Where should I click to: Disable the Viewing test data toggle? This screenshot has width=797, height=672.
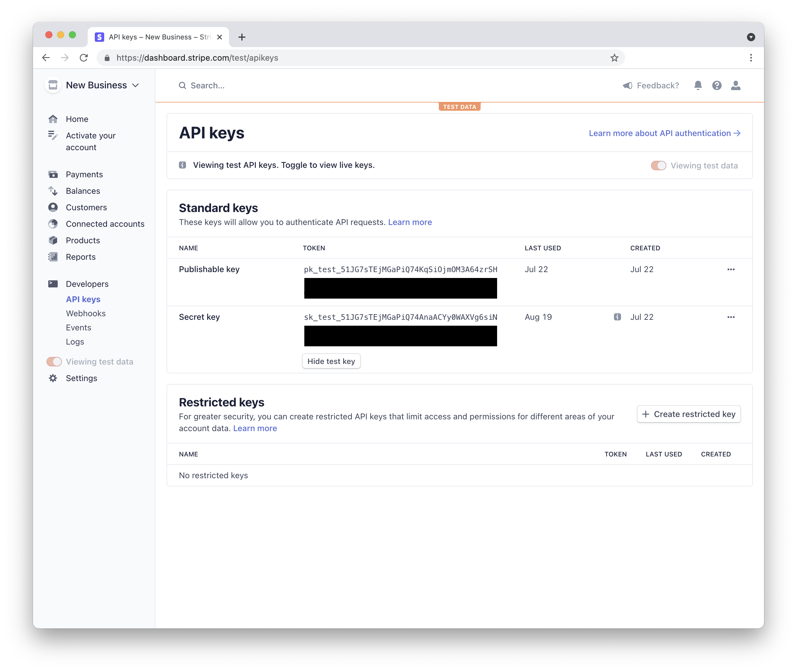pyautogui.click(x=658, y=165)
